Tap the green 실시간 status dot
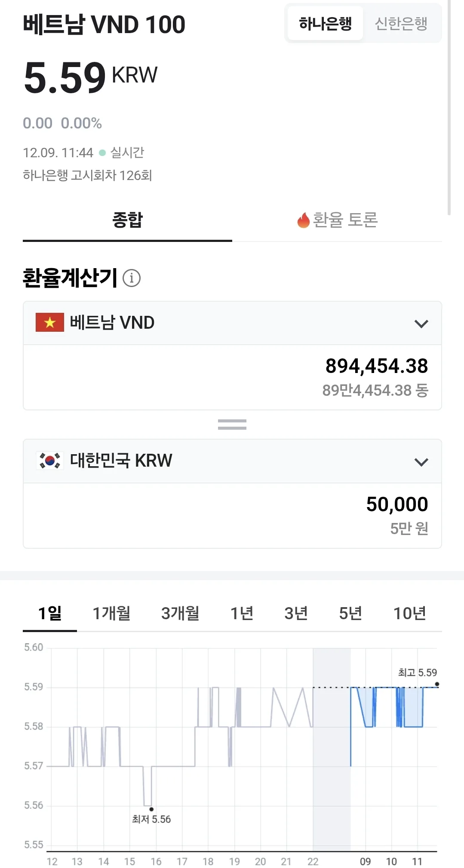Viewport: 464px width, 868px height. [102, 153]
